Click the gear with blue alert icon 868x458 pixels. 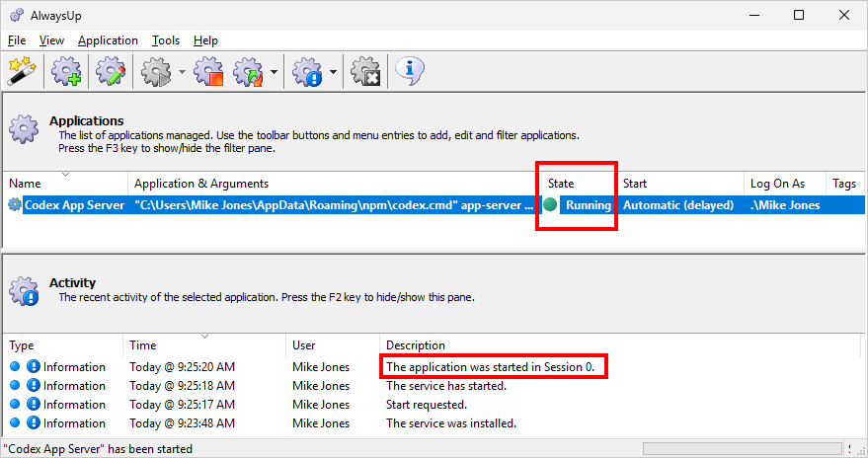point(307,71)
